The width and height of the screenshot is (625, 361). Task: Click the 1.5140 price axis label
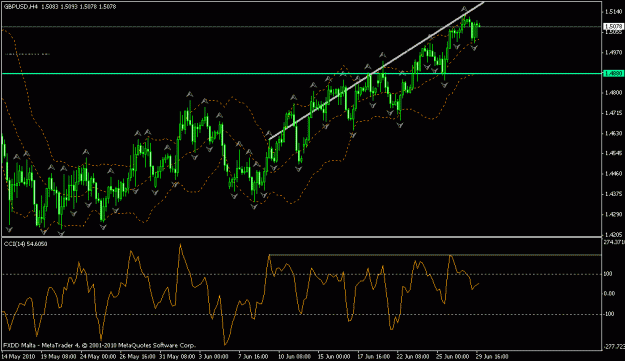point(613,12)
